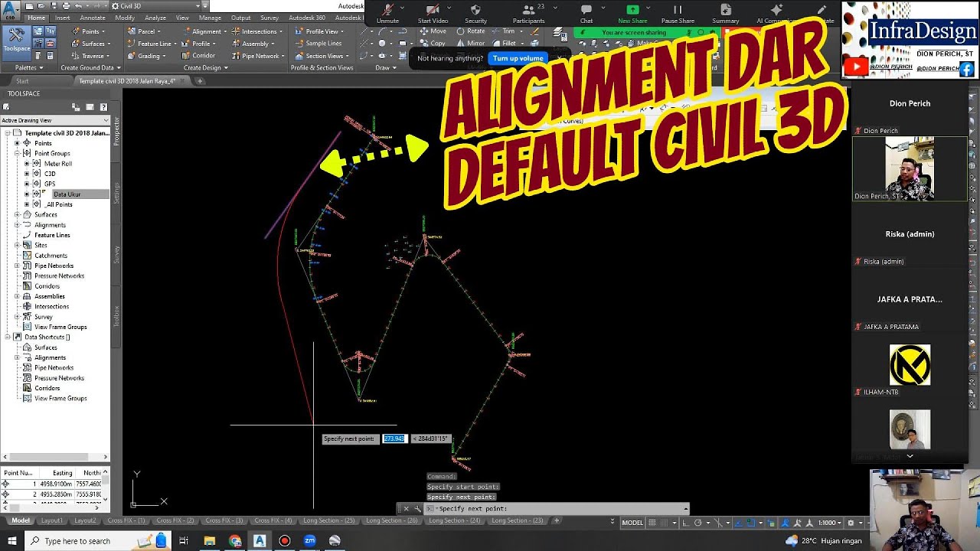The height and width of the screenshot is (551, 980).
Task: Select _All Points point group
Action: (x=59, y=204)
